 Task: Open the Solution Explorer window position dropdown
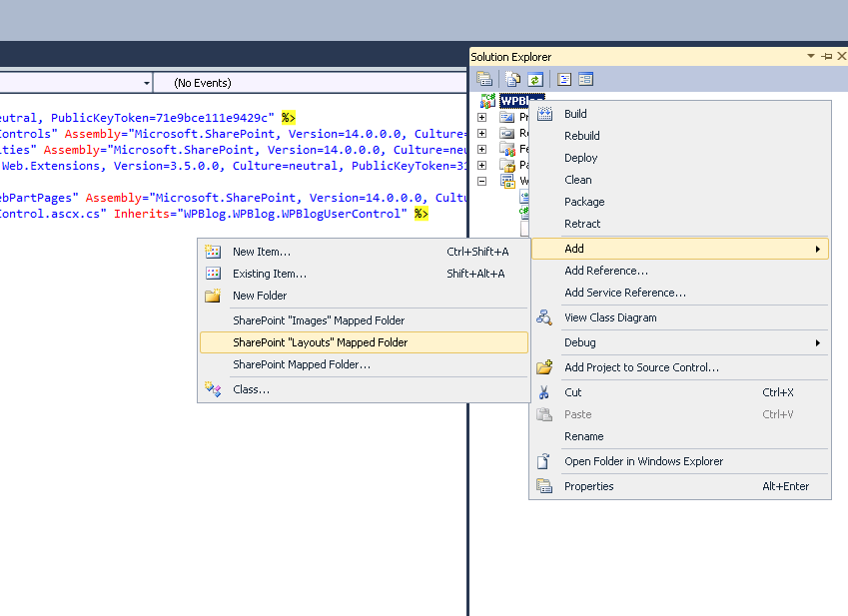coord(811,56)
